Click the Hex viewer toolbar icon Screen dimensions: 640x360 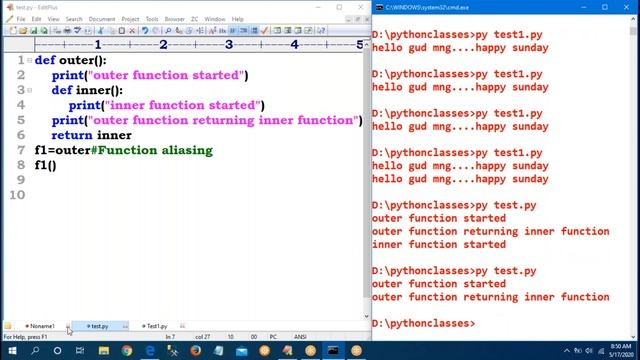coord(222,31)
